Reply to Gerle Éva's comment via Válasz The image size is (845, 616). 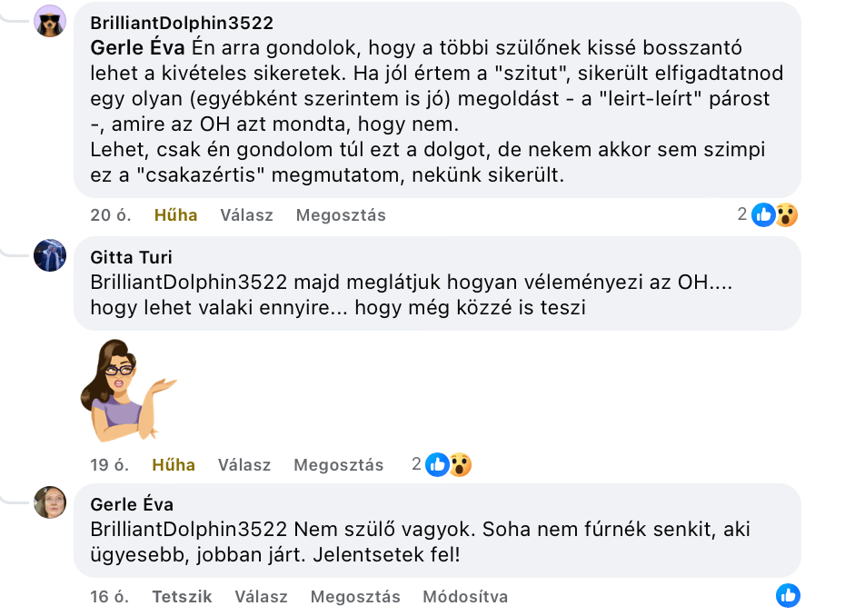261,597
